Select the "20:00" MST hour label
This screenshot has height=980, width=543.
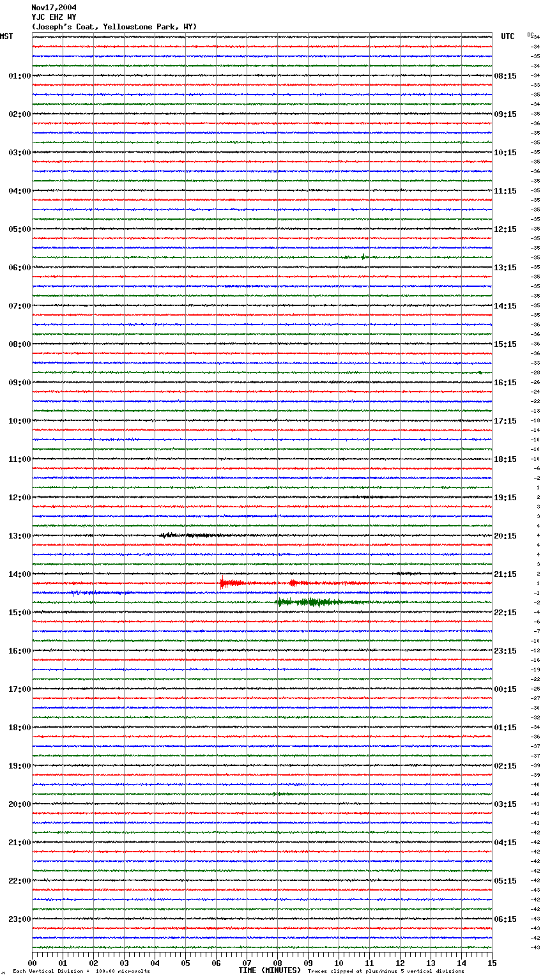click(x=20, y=804)
